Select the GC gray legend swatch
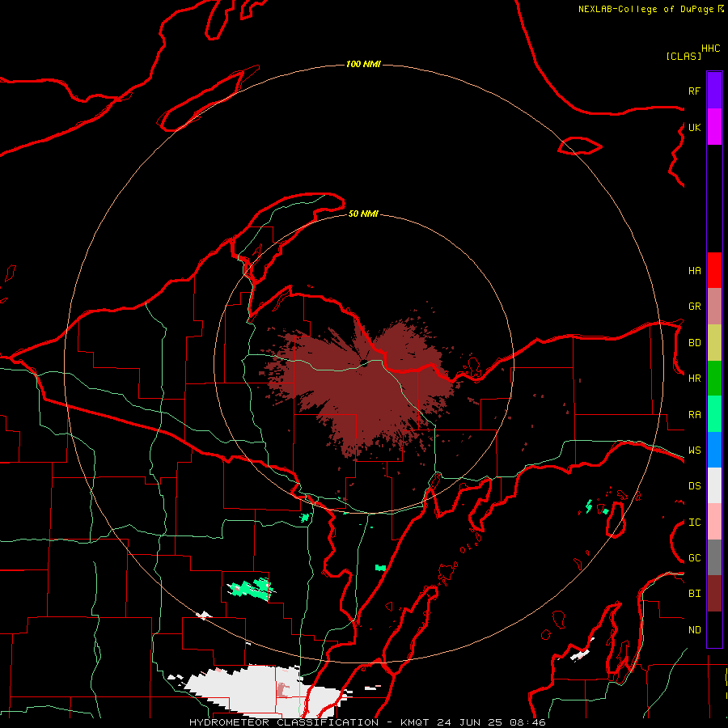 coord(714,557)
